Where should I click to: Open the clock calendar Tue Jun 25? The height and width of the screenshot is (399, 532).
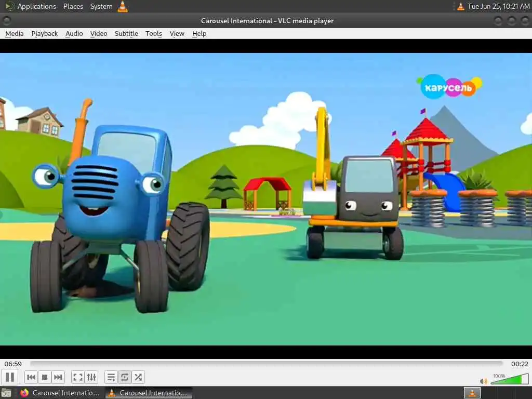pos(498,6)
